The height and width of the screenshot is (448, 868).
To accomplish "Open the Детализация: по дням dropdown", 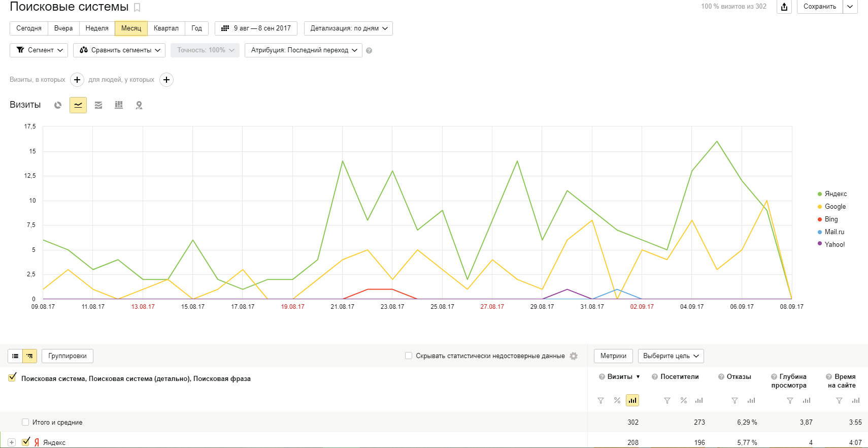I will pos(348,28).
